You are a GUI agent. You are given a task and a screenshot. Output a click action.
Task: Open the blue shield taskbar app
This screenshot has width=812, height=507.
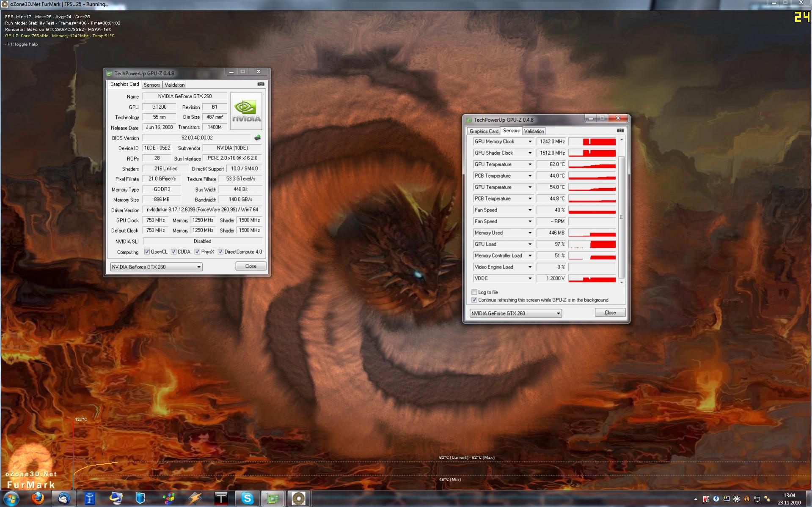141,499
